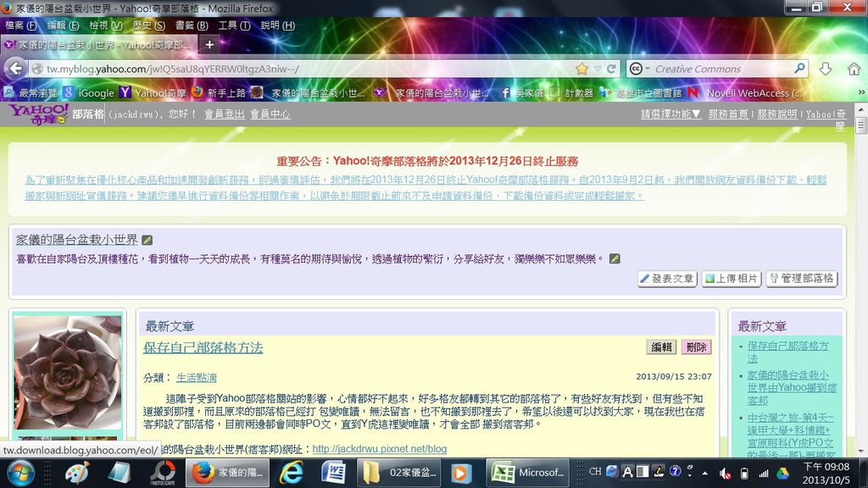Open the search engine selector dropdown
This screenshot has width=868, height=488.
pos(639,69)
